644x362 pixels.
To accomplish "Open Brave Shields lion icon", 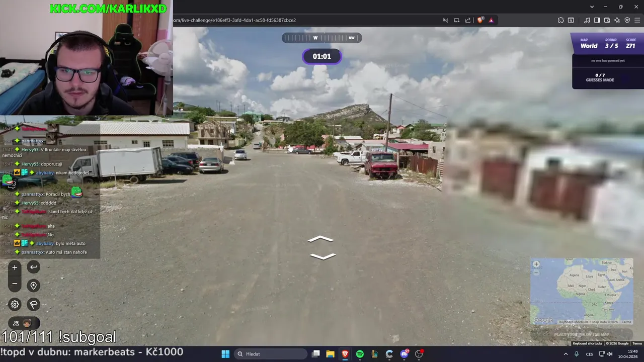I will (x=480, y=20).
